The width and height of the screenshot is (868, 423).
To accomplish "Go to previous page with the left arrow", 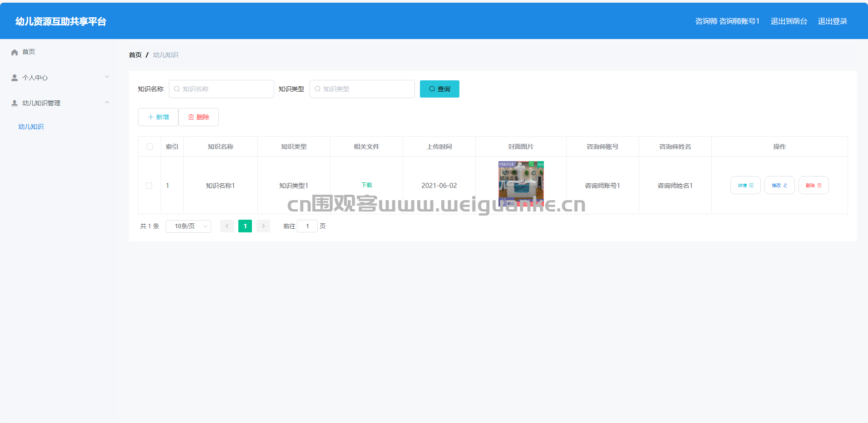I will coord(227,226).
